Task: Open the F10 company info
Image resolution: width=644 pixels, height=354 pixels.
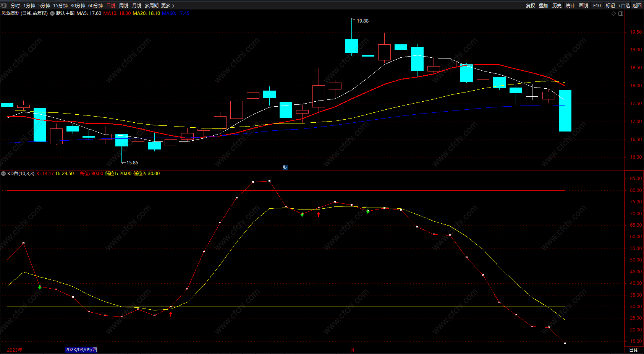Action: click(597, 6)
